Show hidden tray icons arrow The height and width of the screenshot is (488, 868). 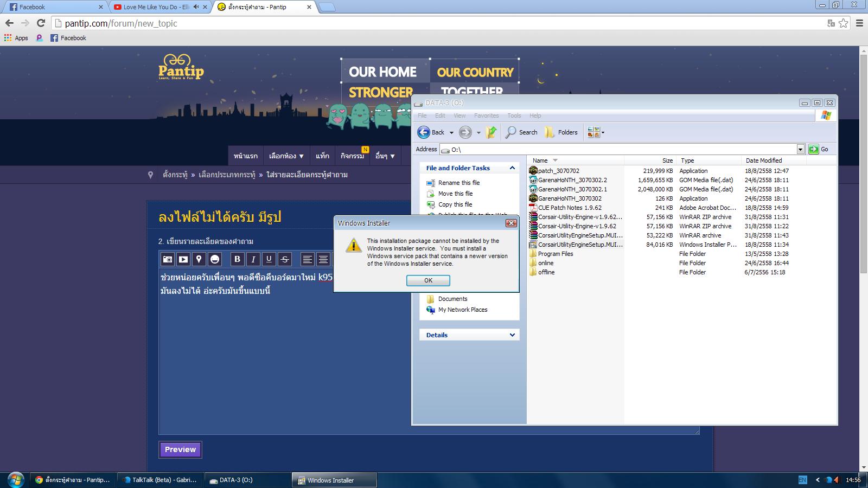[818, 480]
